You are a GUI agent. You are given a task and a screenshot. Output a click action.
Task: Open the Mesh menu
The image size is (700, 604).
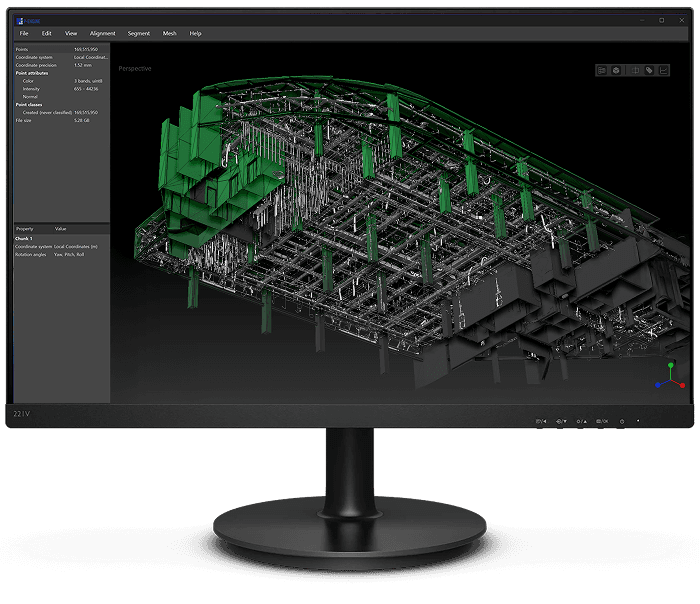(169, 33)
